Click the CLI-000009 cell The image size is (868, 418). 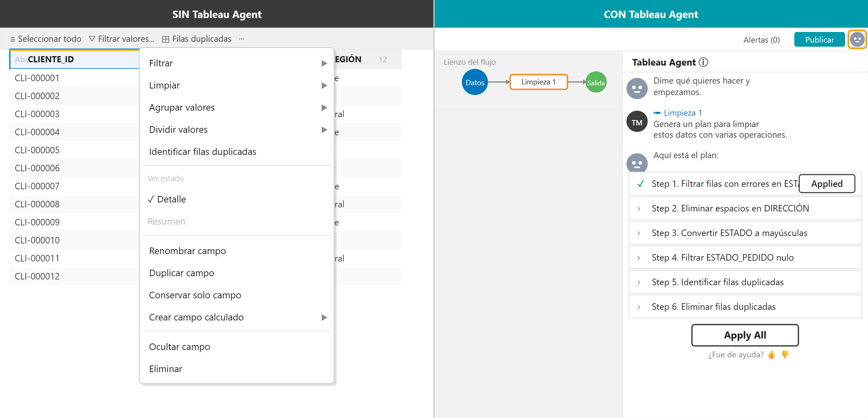click(x=74, y=222)
